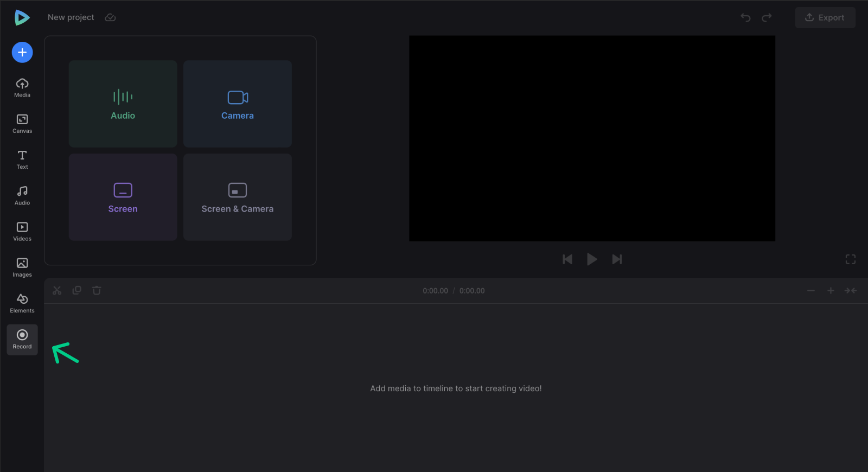Click the New project title

point(71,17)
